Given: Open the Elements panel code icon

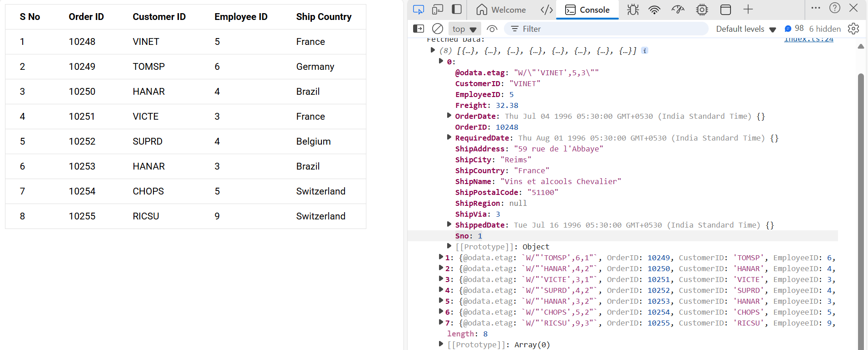Looking at the screenshot, I should click(x=547, y=10).
